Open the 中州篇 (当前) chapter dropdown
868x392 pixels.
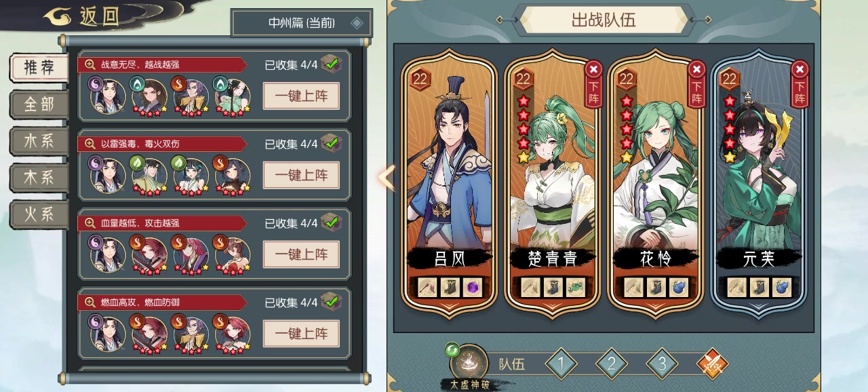pos(302,23)
